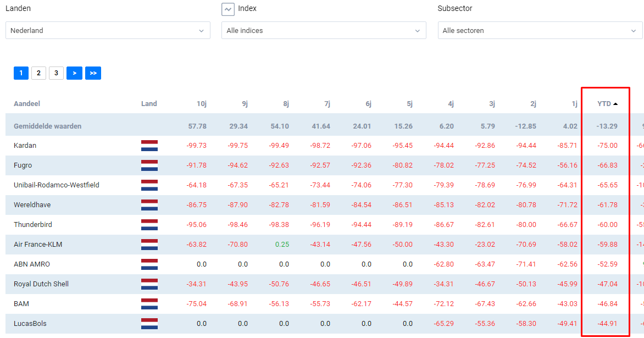Image resolution: width=644 pixels, height=338 pixels.
Task: Sort by Aandeel column header
Action: 27,103
